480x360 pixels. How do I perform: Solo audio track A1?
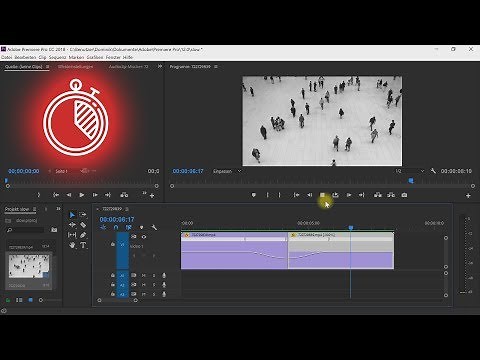click(x=154, y=276)
